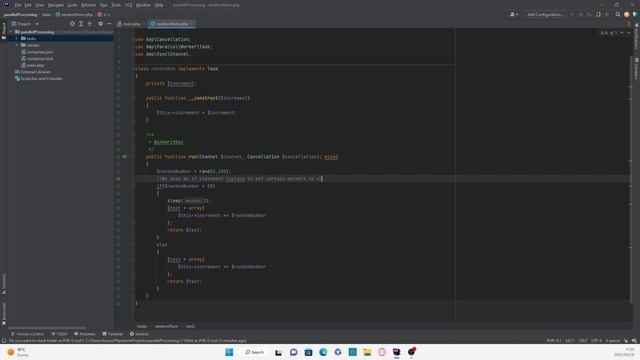Click Expand All icon in Project panel
640x360 pixels.
tap(81, 24)
